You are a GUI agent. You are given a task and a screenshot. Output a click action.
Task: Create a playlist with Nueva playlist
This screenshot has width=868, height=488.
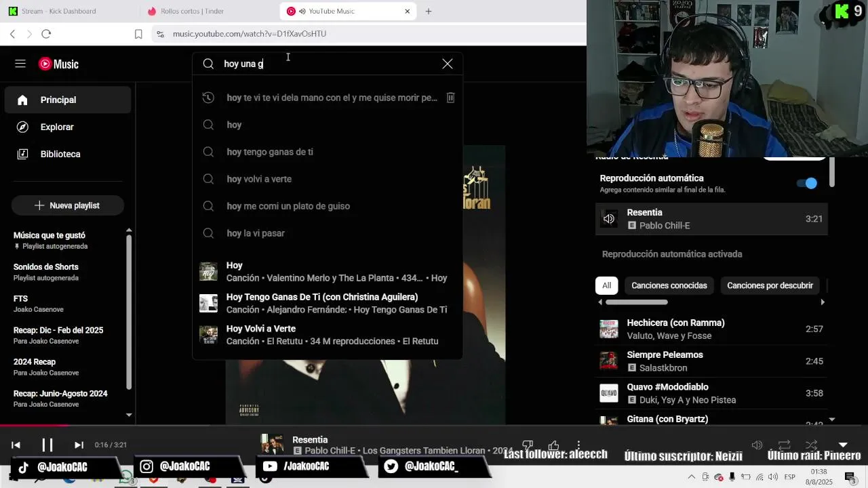pos(68,205)
